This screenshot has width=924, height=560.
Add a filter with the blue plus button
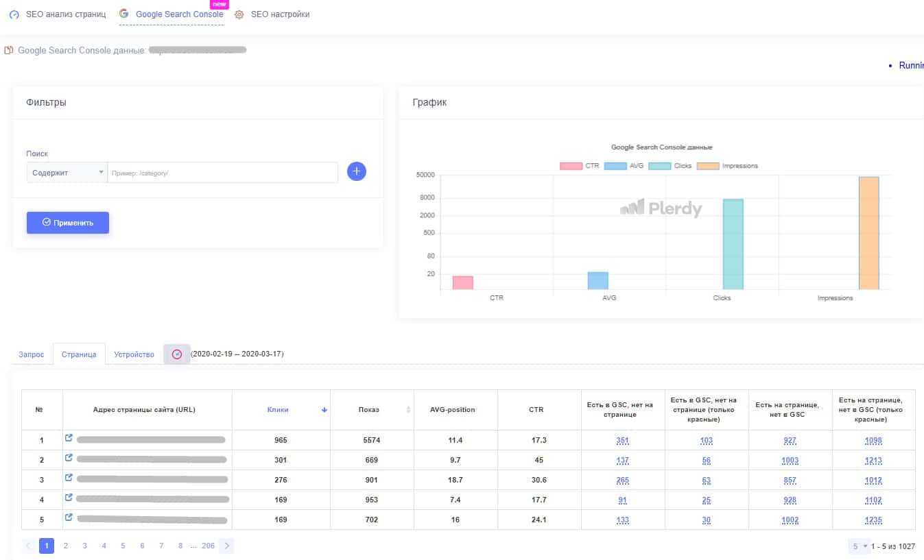(357, 171)
